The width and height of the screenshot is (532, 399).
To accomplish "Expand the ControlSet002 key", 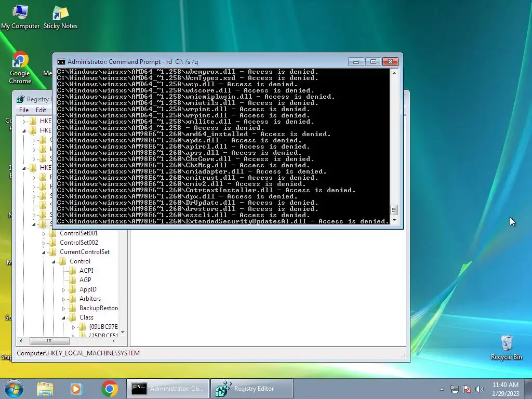I will point(44,243).
